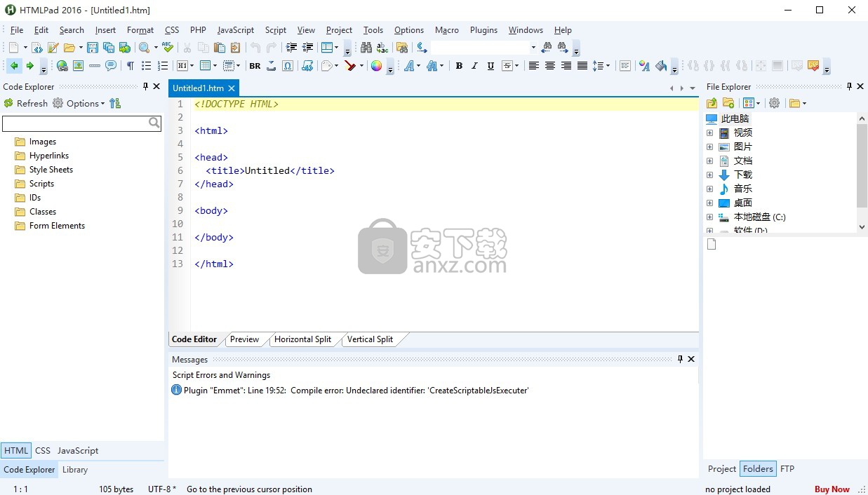Viewport: 868px width, 495px height.
Task: Go back with green left arrow
Action: click(14, 66)
